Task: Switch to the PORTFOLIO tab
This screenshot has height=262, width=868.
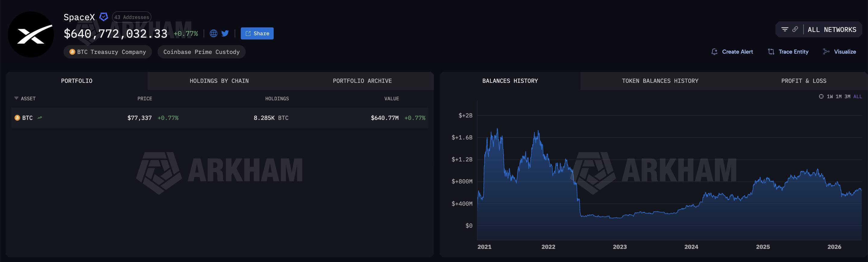Action: pyautogui.click(x=77, y=81)
